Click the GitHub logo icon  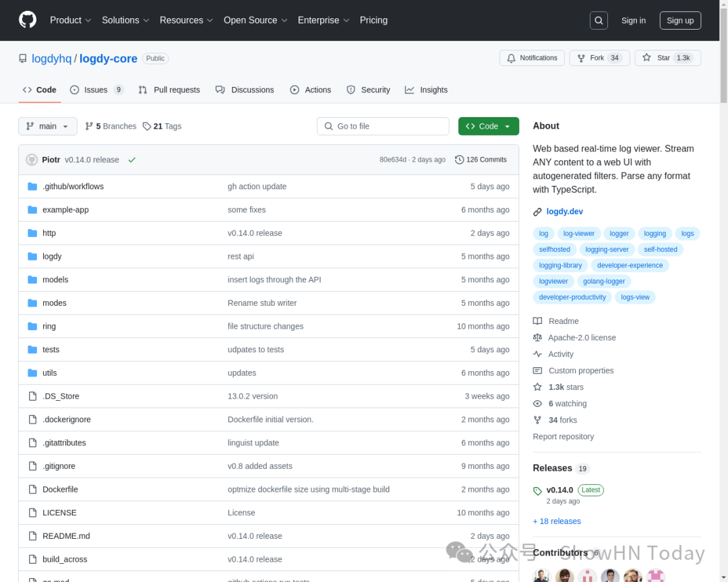click(x=28, y=20)
